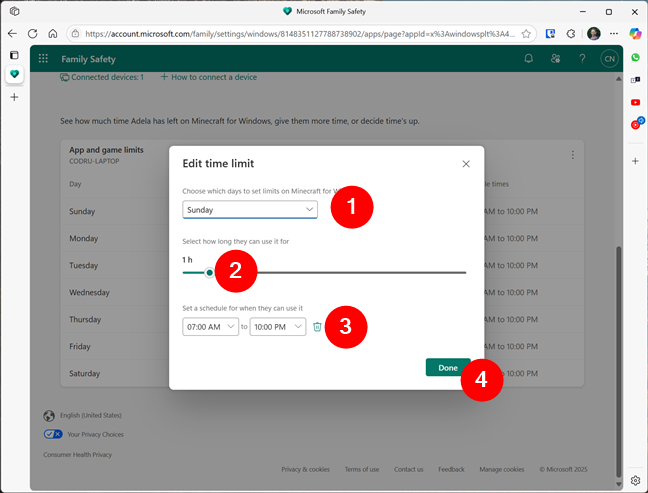
Task: Open the 07:00 AM start time dropdown
Action: click(x=210, y=327)
